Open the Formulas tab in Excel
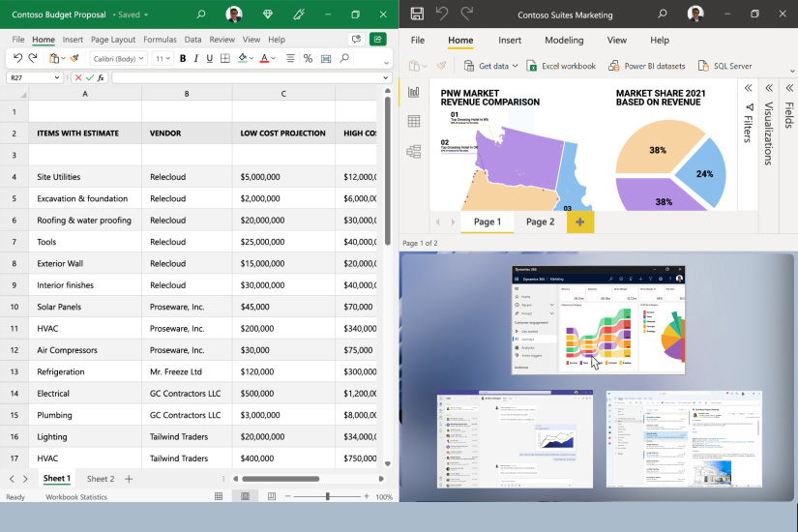This screenshot has height=532, width=798. point(160,40)
